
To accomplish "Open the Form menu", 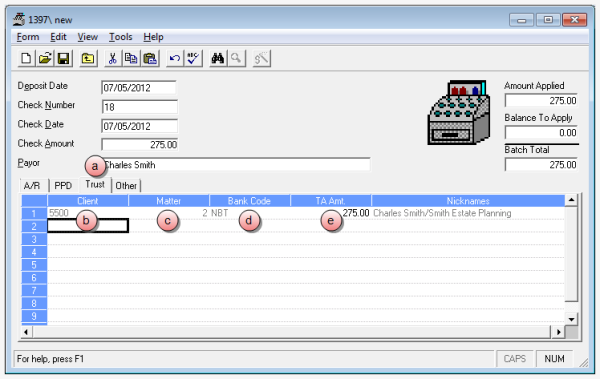I will click(28, 37).
